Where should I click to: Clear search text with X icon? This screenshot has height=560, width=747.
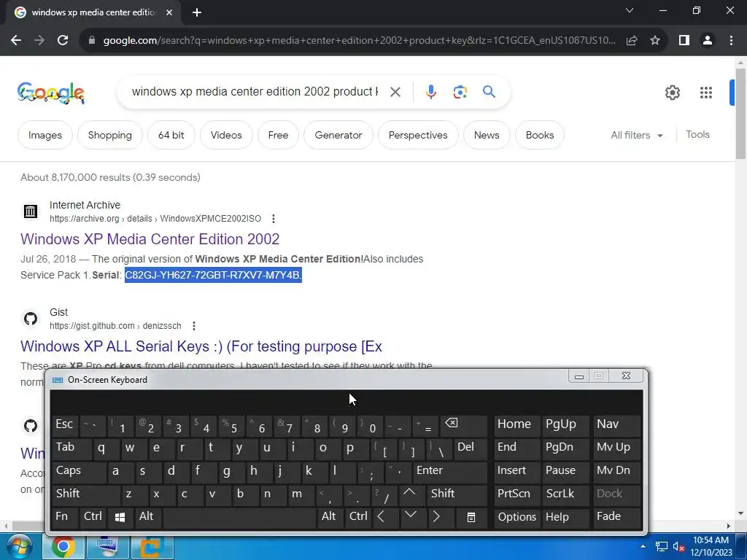[x=395, y=92]
